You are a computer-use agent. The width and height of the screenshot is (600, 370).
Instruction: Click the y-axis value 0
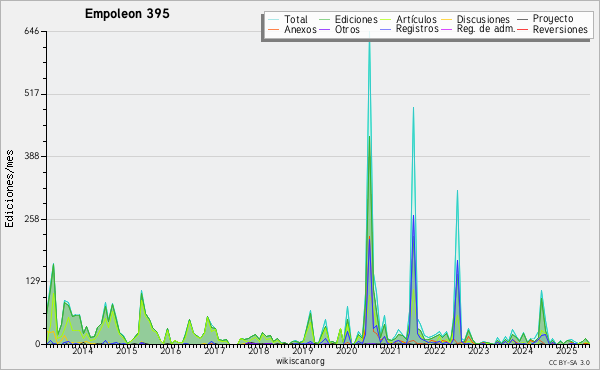coord(38,344)
